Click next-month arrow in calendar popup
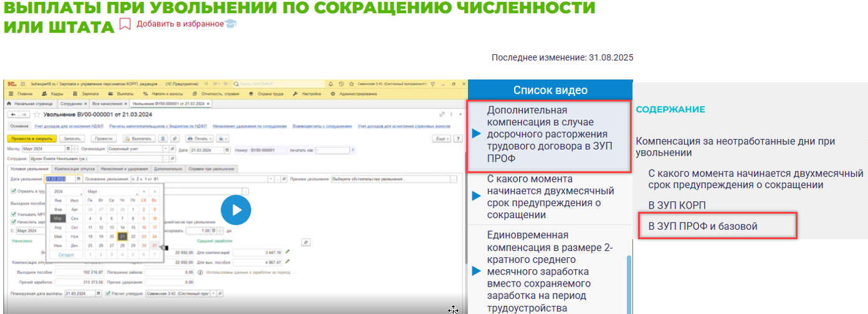868x314 pixels. (155, 191)
